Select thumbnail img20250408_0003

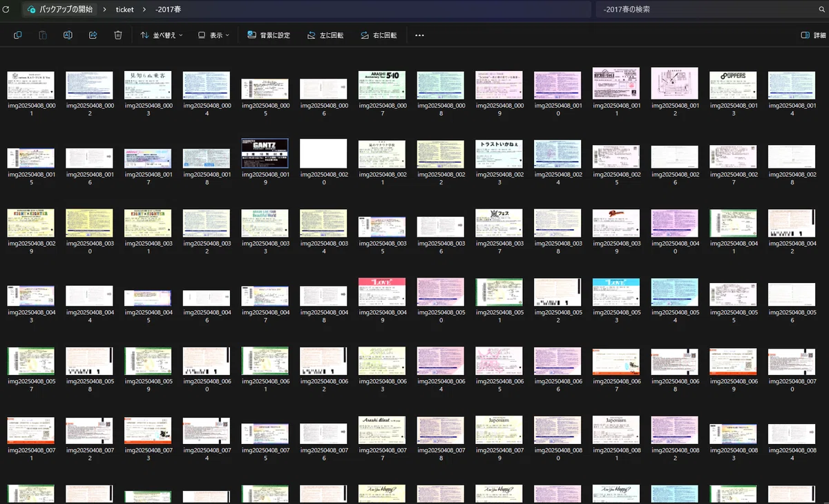pyautogui.click(x=148, y=84)
